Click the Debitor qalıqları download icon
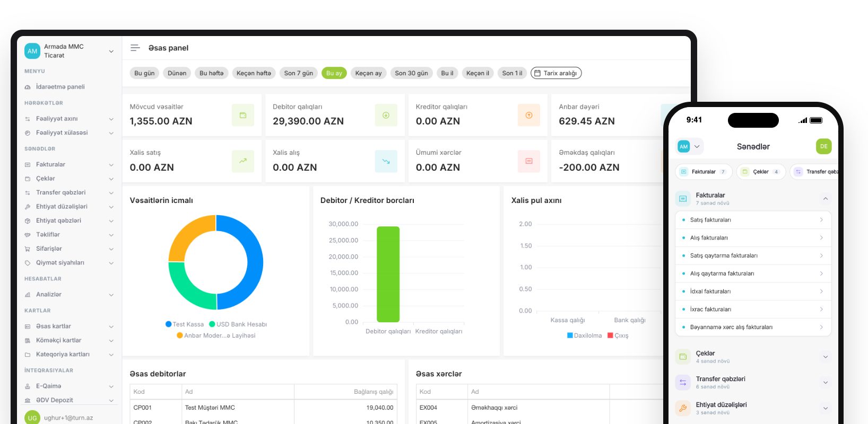The width and height of the screenshot is (868, 424). (386, 115)
